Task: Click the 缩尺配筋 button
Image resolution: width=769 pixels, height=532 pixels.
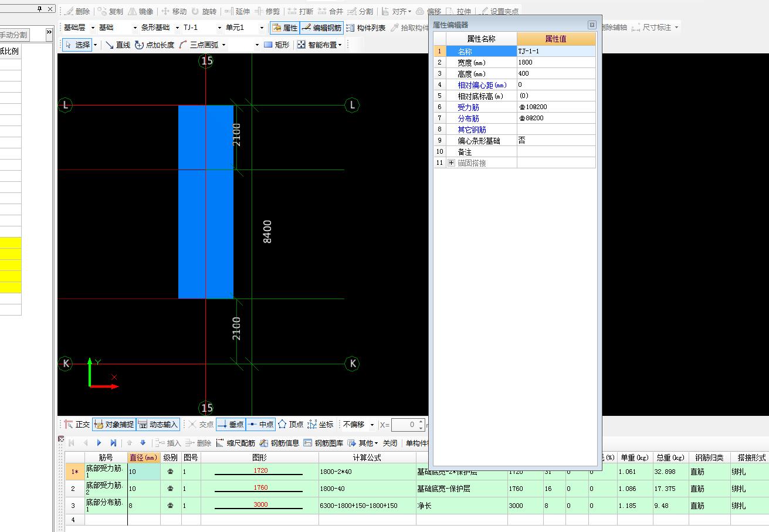Action: (236, 443)
